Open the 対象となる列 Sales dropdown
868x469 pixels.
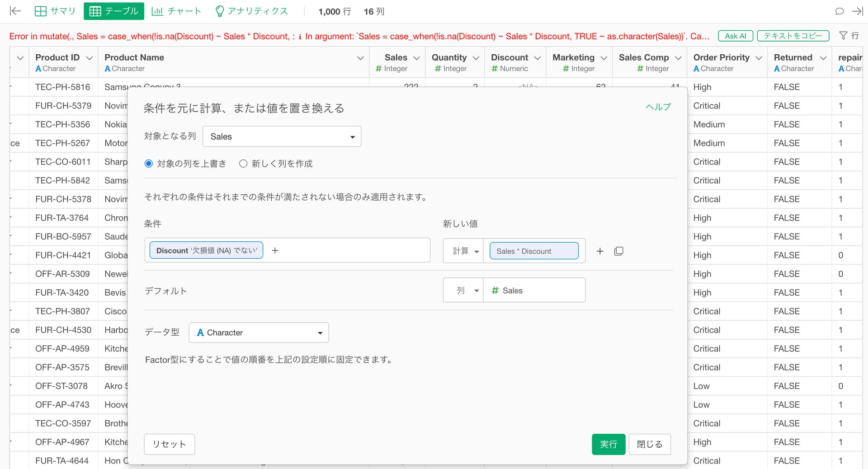[x=282, y=136]
